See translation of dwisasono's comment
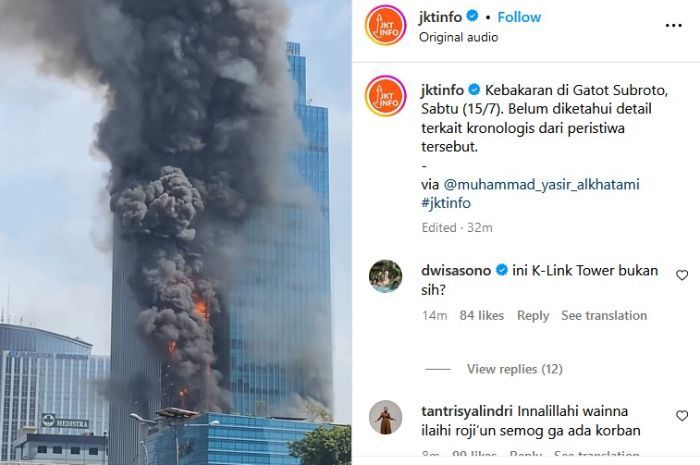 tap(604, 316)
